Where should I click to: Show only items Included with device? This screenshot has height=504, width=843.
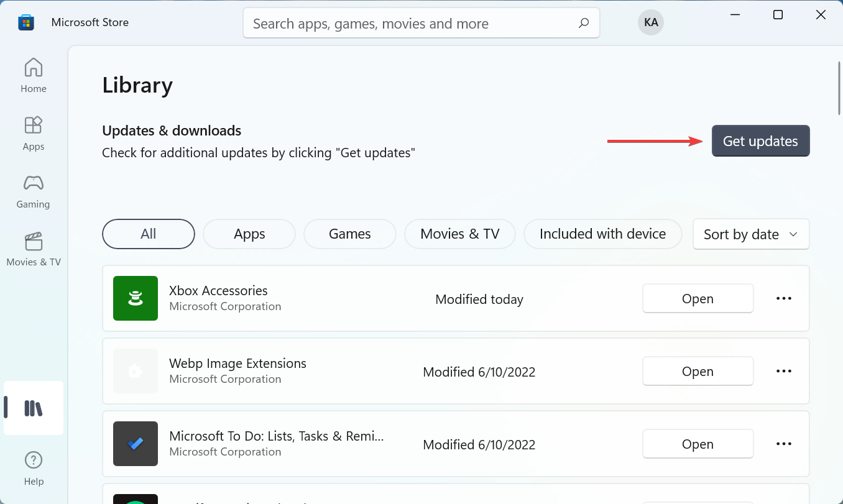[x=602, y=234]
